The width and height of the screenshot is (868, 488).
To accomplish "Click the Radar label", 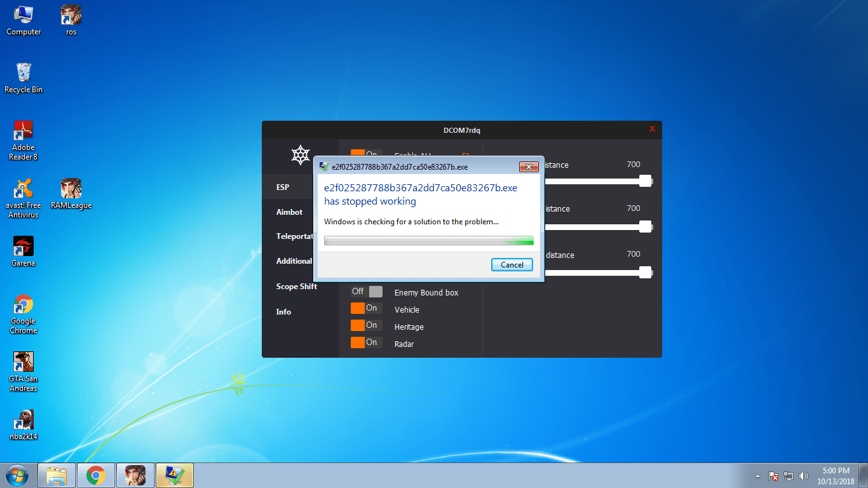I will pos(403,344).
